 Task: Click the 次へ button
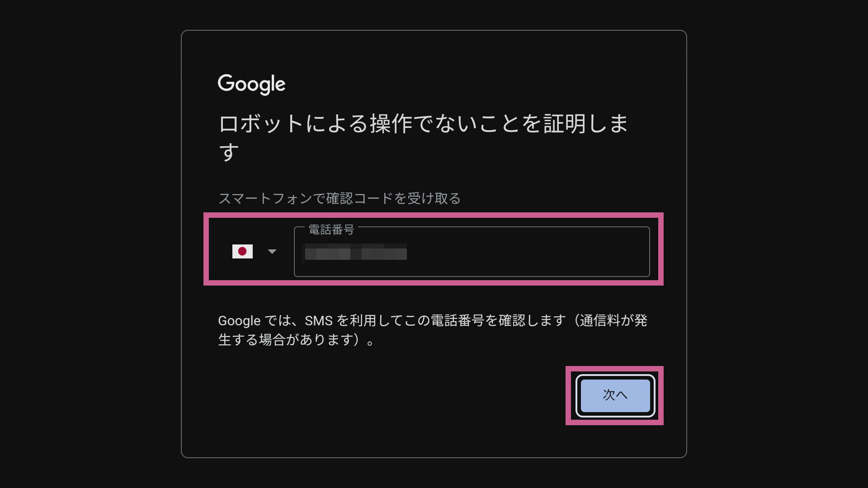[615, 395]
